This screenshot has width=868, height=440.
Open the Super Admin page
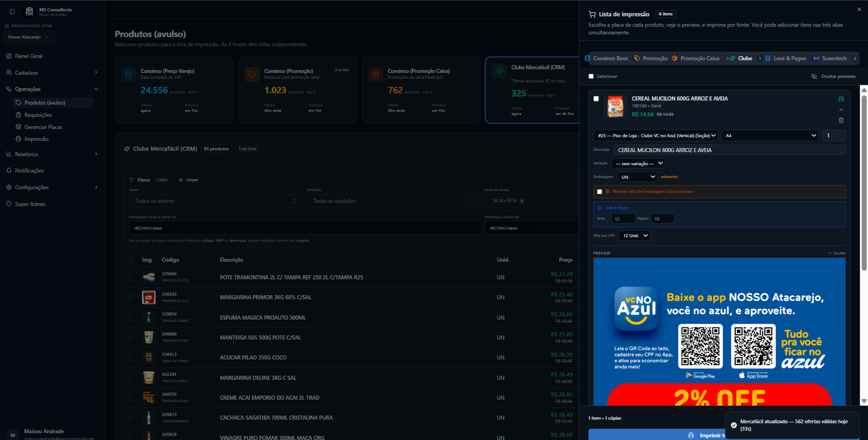[x=30, y=204]
